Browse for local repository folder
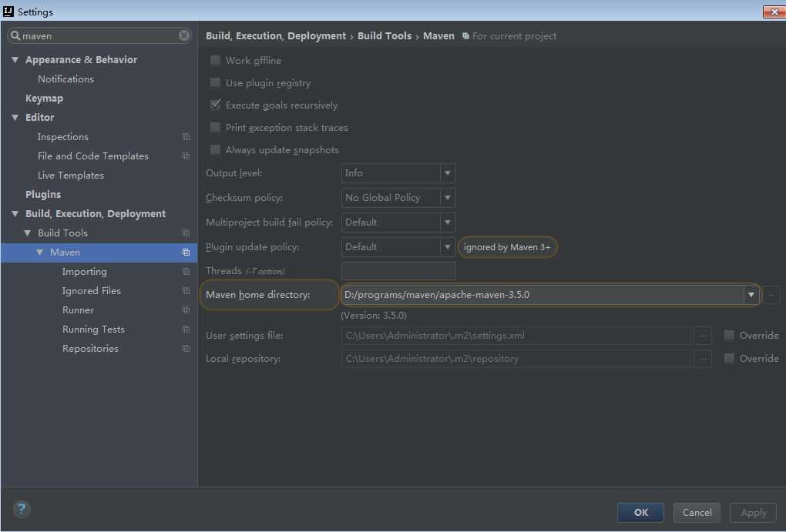Screen dimensions: 786x532 click(x=702, y=359)
